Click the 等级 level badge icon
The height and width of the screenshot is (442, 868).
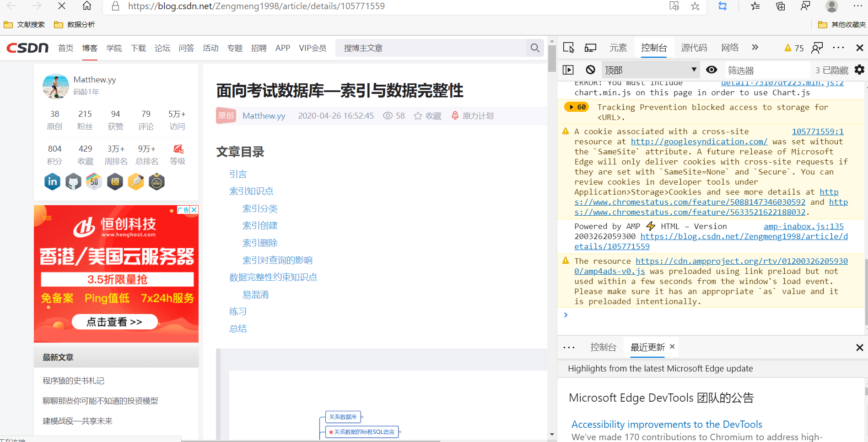pos(178,149)
